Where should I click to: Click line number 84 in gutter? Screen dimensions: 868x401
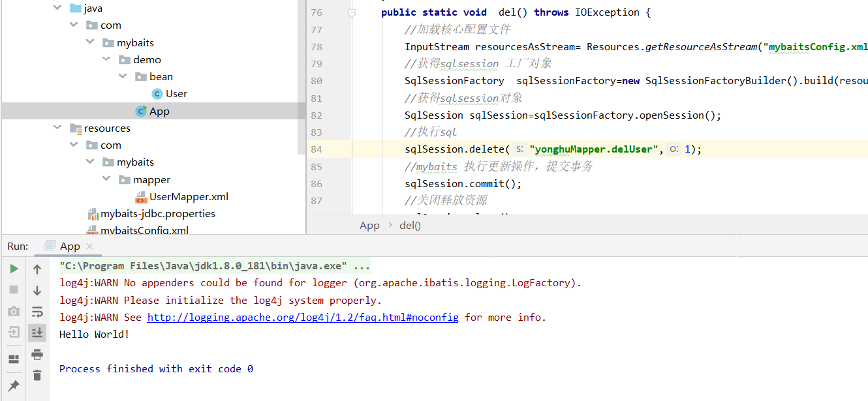pyautogui.click(x=317, y=149)
